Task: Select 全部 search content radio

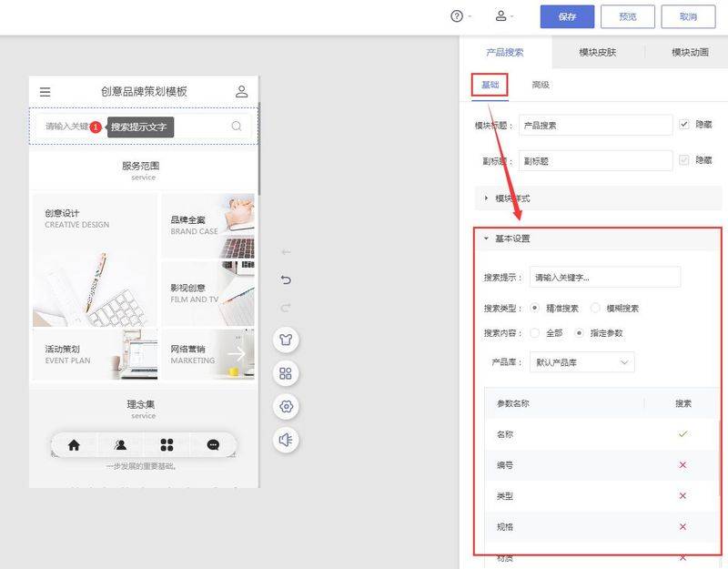Action: coord(535,333)
